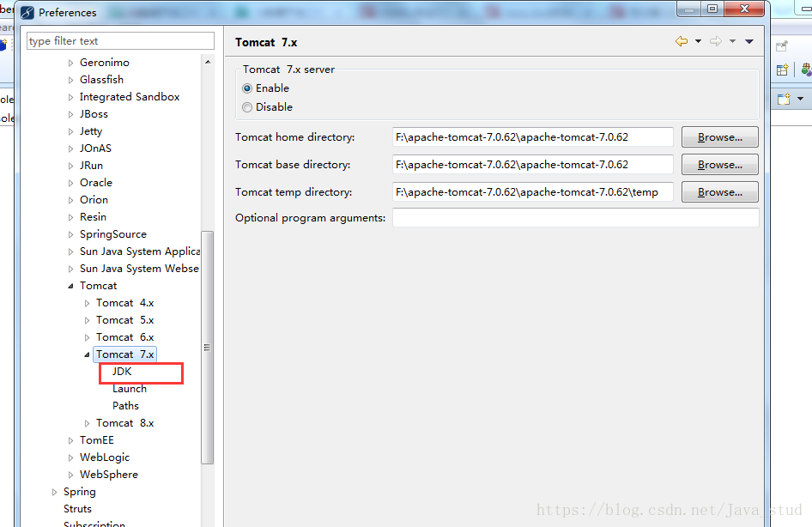Click the open perspective icon behind dialog

[783, 70]
